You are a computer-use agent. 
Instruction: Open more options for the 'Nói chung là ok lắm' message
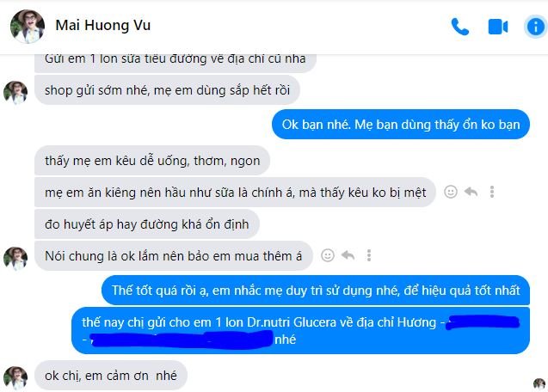[369, 255]
